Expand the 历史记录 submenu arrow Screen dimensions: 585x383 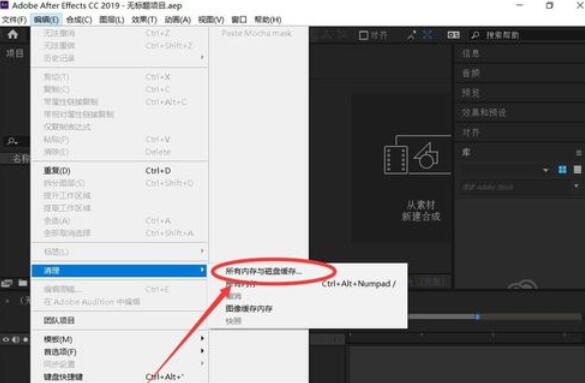[x=202, y=57]
